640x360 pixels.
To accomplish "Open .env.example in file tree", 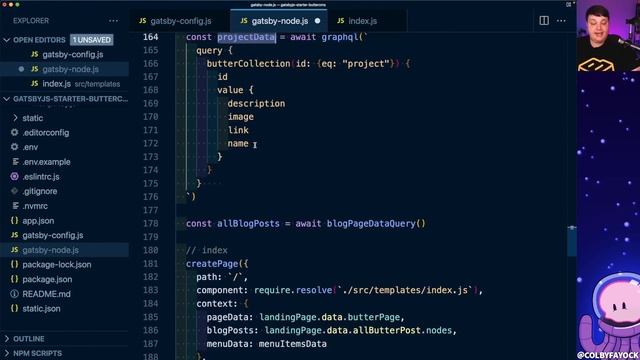I will click(47, 162).
